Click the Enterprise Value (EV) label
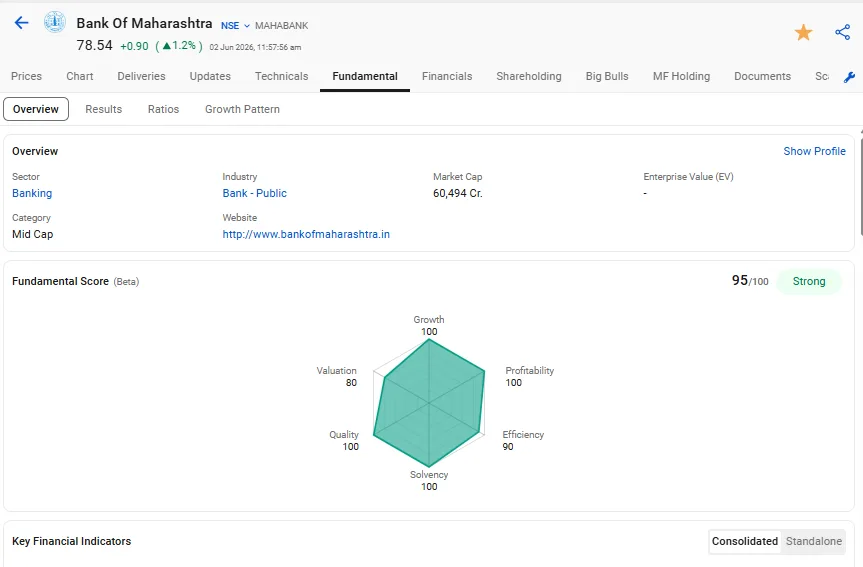863x567 pixels. coord(688,177)
